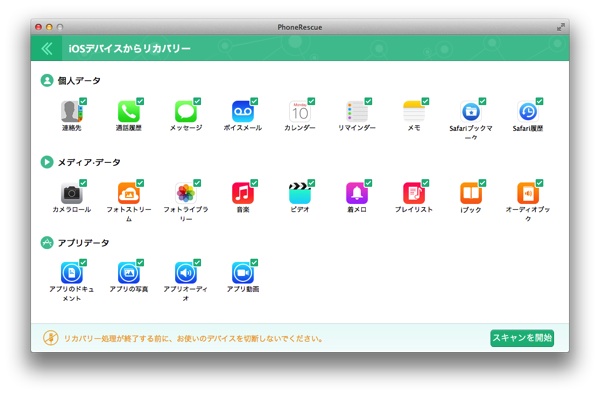
Task: Uncheck the App Photos (アプリの写真) checkbox
Action: click(x=140, y=263)
